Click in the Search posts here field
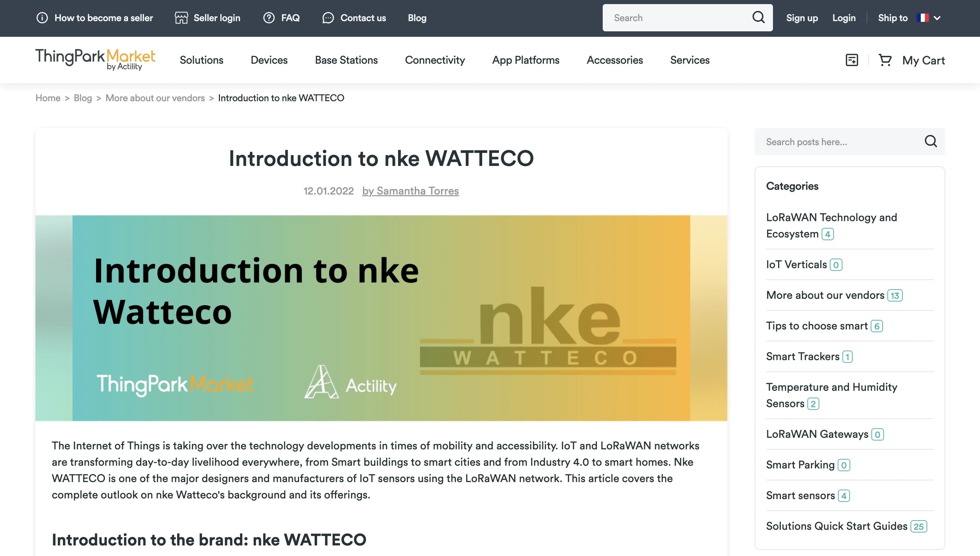The image size is (980, 556). coord(840,142)
